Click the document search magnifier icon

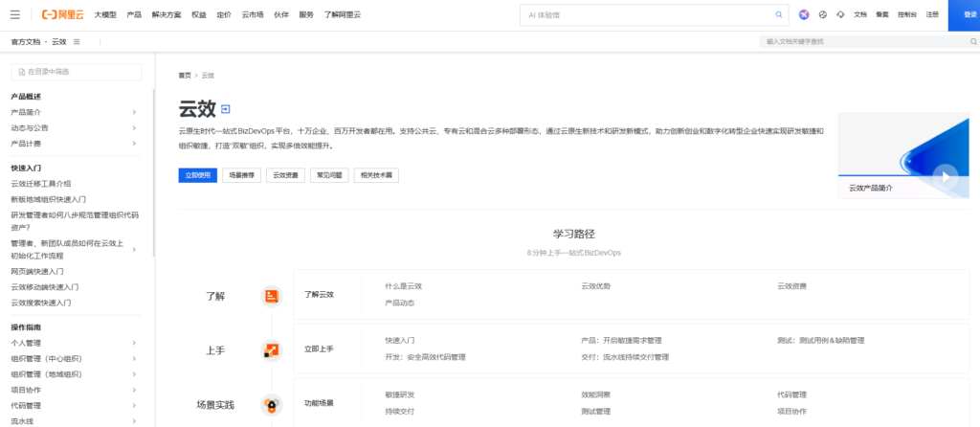(973, 41)
